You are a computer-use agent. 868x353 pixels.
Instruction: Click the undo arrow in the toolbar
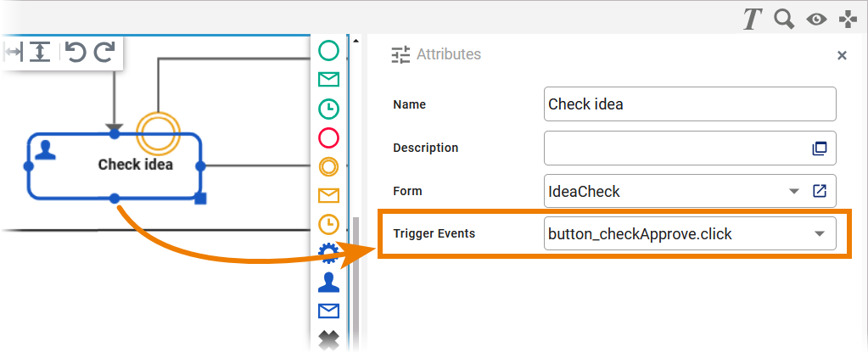click(76, 53)
